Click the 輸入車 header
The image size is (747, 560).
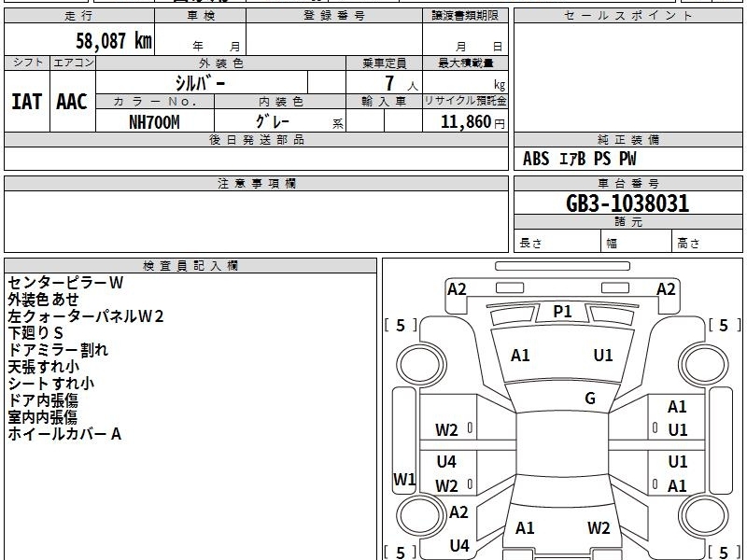(385, 102)
